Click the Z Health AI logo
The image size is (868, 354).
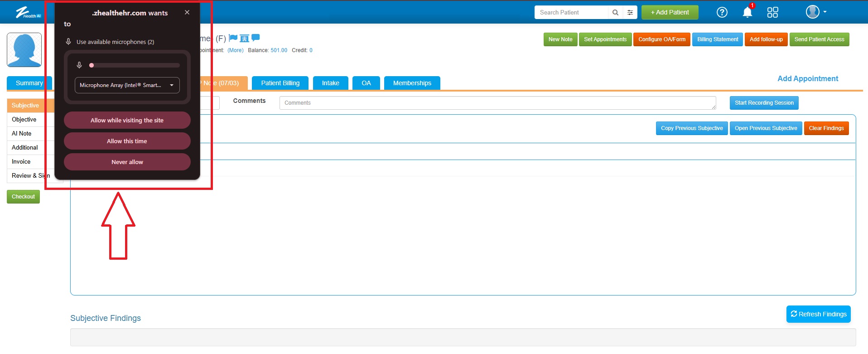[x=28, y=12]
